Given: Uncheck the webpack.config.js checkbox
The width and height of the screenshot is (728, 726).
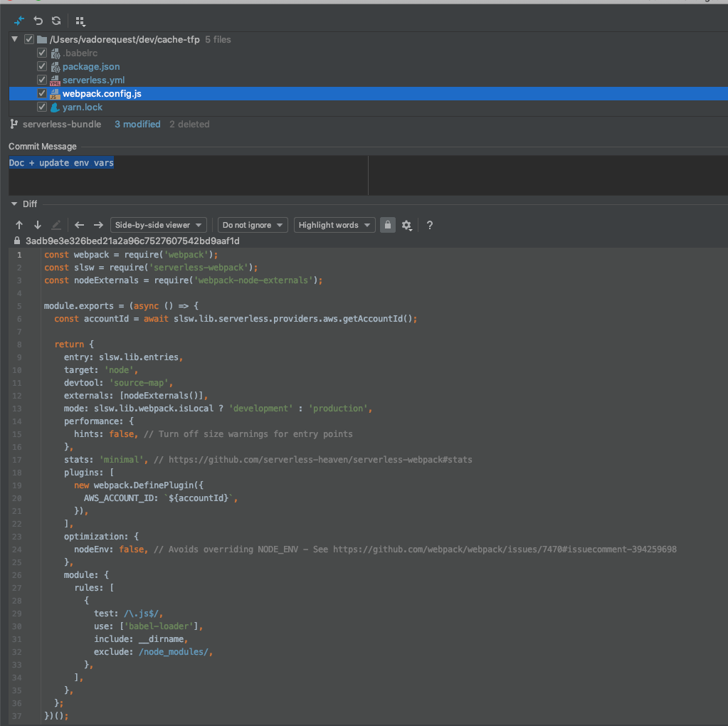Looking at the screenshot, I should point(42,93).
